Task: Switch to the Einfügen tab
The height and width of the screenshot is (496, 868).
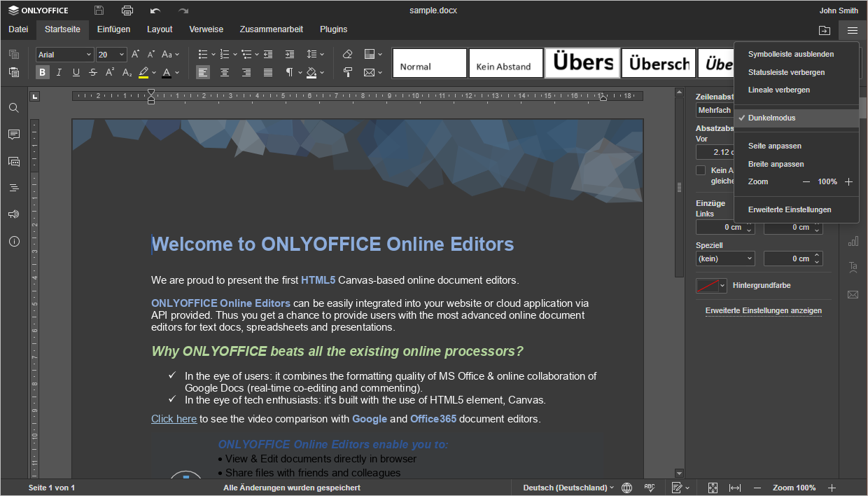Action: [113, 29]
